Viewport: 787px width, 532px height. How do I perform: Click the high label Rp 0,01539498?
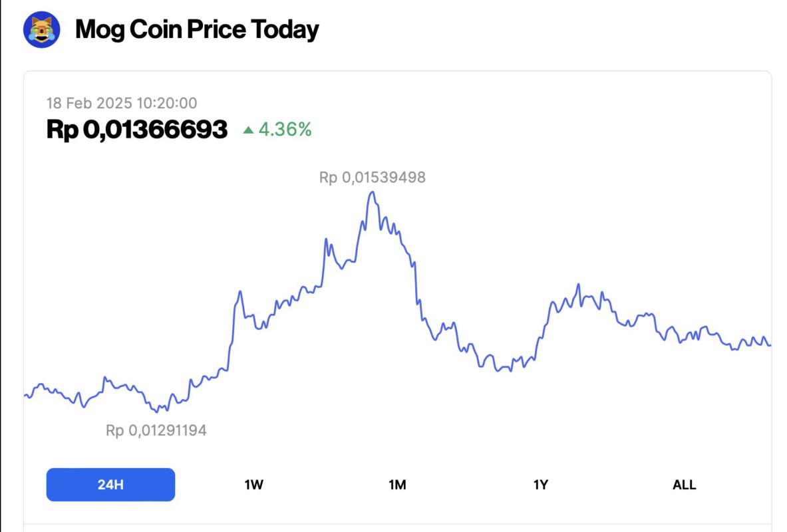coord(373,178)
